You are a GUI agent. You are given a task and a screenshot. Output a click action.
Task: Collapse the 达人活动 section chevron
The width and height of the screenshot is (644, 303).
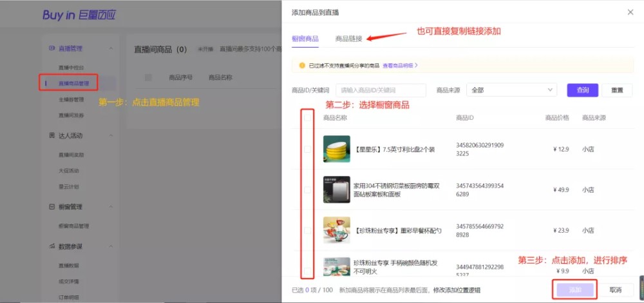click(111, 135)
